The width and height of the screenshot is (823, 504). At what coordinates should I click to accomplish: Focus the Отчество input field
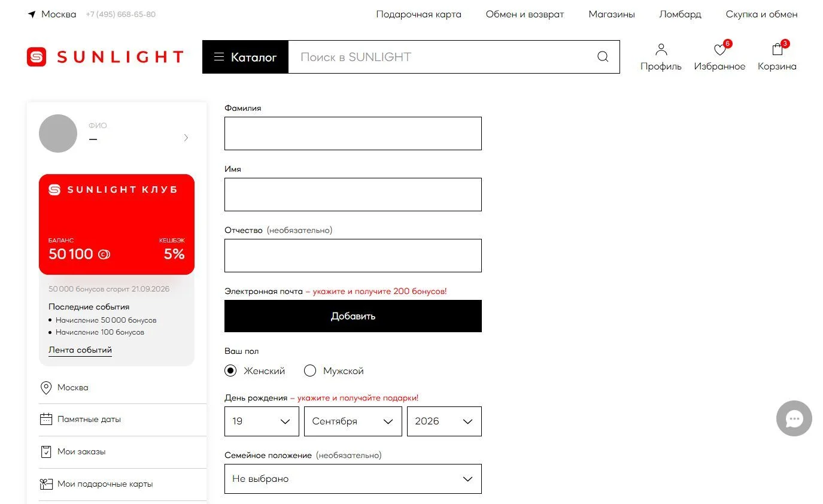(353, 256)
